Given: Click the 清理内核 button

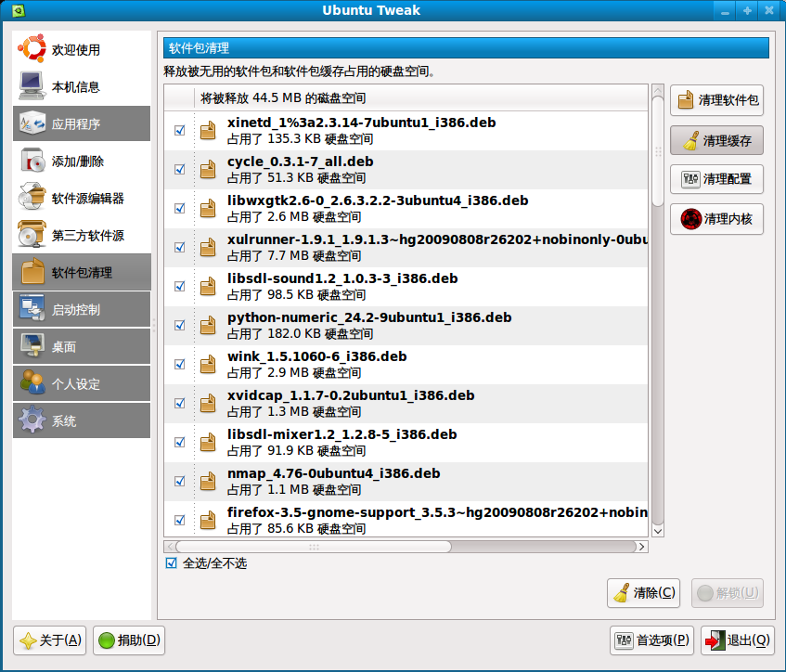Looking at the screenshot, I should [x=716, y=219].
